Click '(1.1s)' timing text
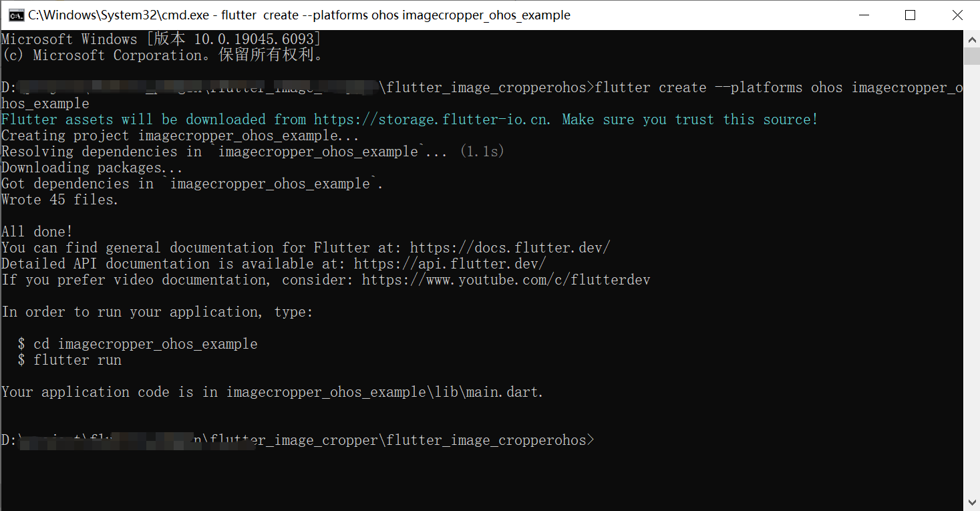 (x=482, y=152)
